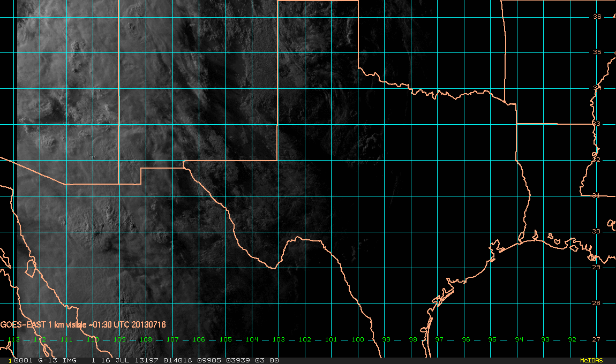Click longitude label 99
Image resolution: width=616 pixels, height=364 pixels.
coord(387,339)
